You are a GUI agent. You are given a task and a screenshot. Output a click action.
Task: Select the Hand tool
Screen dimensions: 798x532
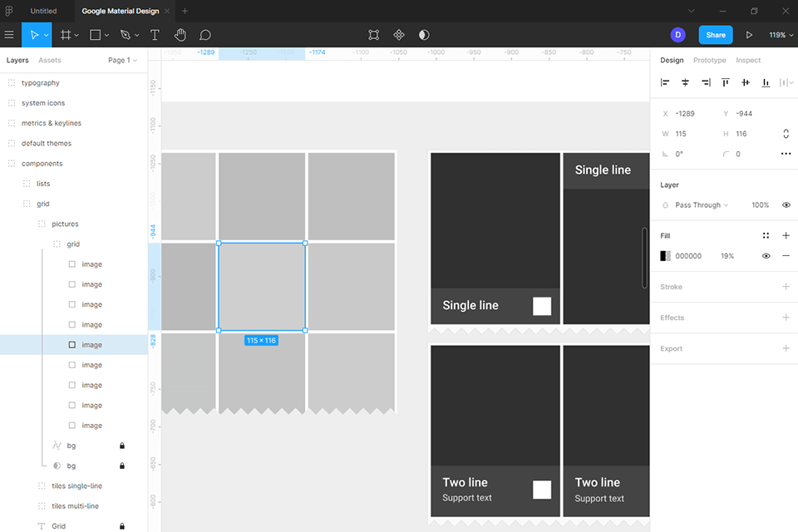point(180,35)
